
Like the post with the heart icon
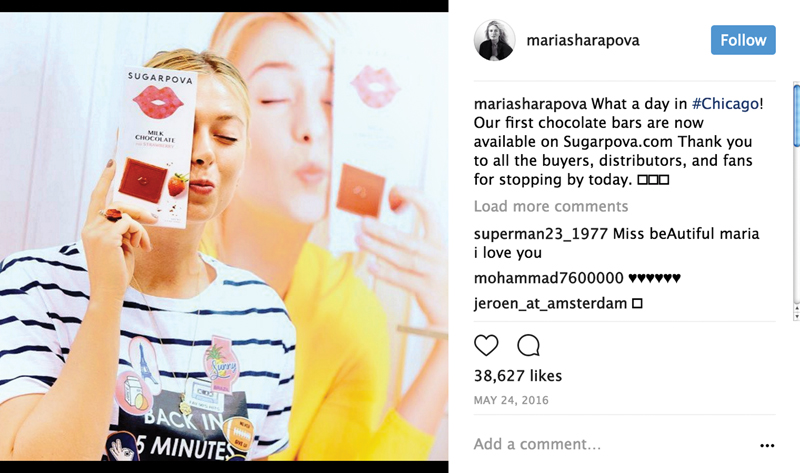pyautogui.click(x=486, y=345)
